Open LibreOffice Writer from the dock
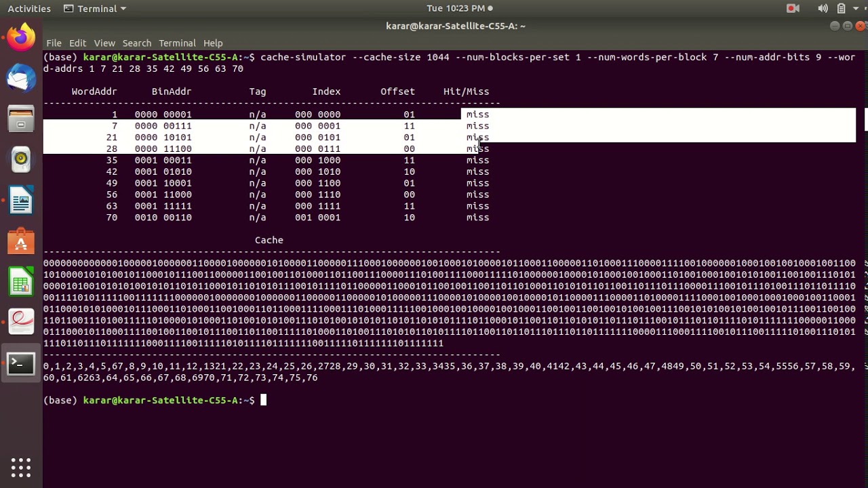This screenshot has width=868, height=488. click(21, 201)
